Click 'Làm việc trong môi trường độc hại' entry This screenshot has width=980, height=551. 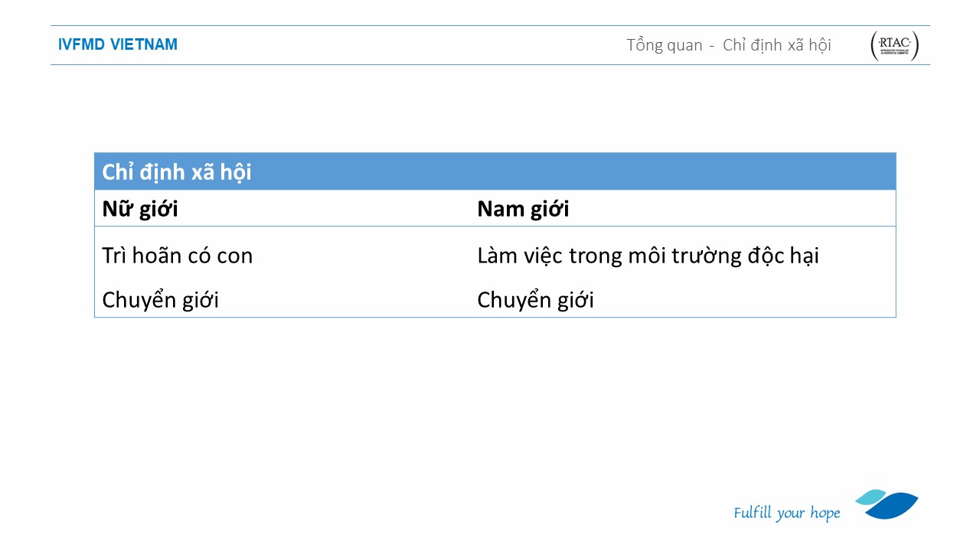click(x=648, y=256)
